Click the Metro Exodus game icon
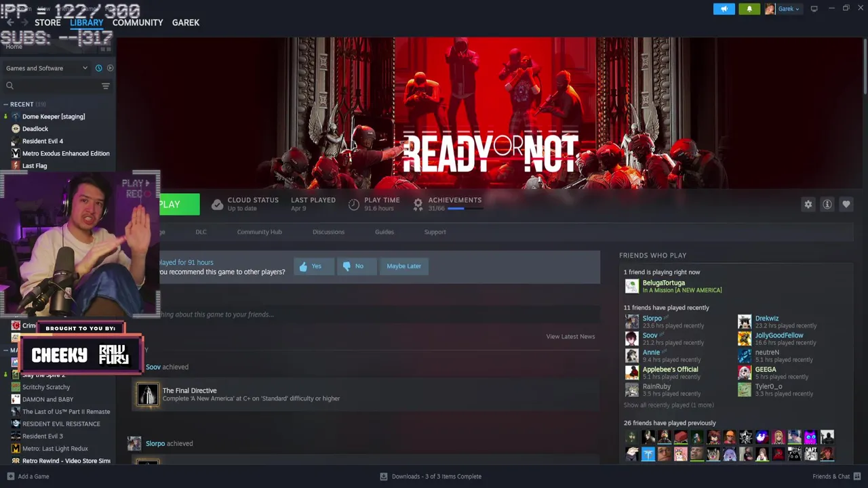868x488 pixels. [x=16, y=153]
